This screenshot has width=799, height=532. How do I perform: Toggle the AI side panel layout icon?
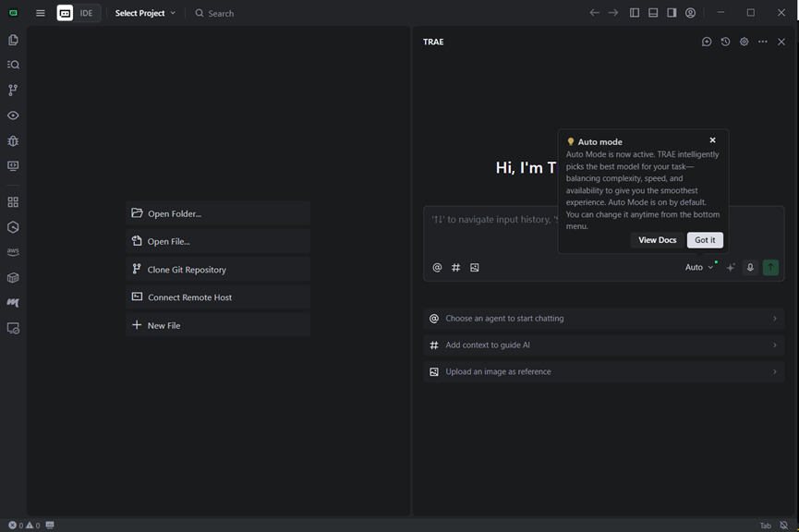(672, 13)
